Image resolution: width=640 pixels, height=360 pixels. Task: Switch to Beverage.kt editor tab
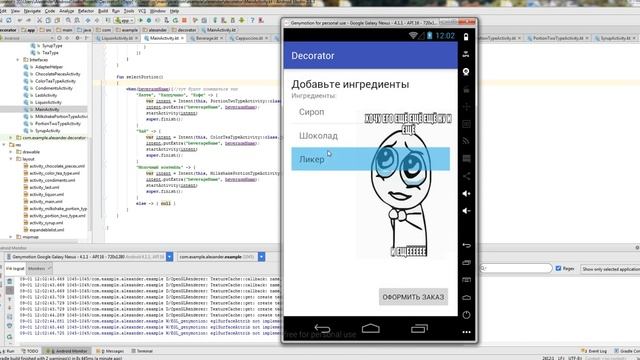[x=207, y=38]
